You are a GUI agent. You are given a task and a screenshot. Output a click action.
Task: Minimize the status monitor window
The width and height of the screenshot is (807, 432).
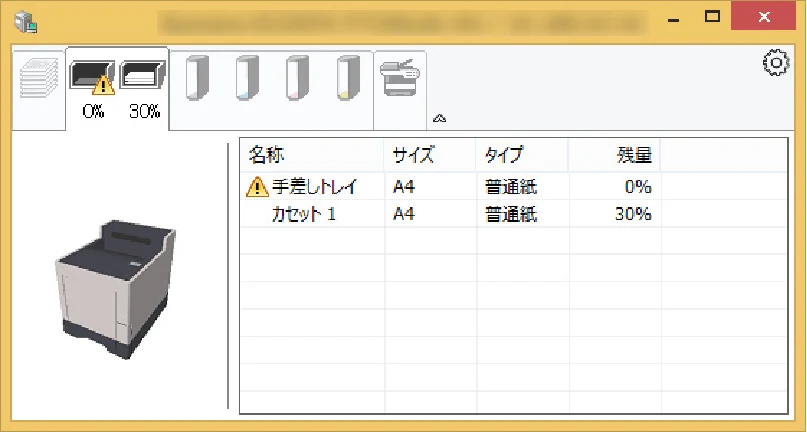pos(673,20)
